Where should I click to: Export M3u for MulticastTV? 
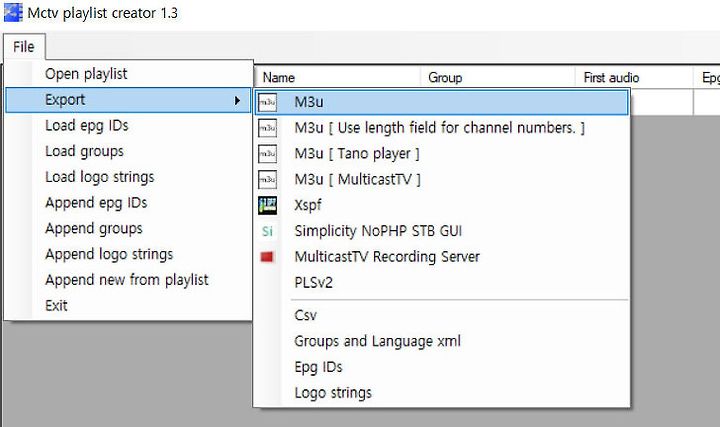click(x=442, y=180)
